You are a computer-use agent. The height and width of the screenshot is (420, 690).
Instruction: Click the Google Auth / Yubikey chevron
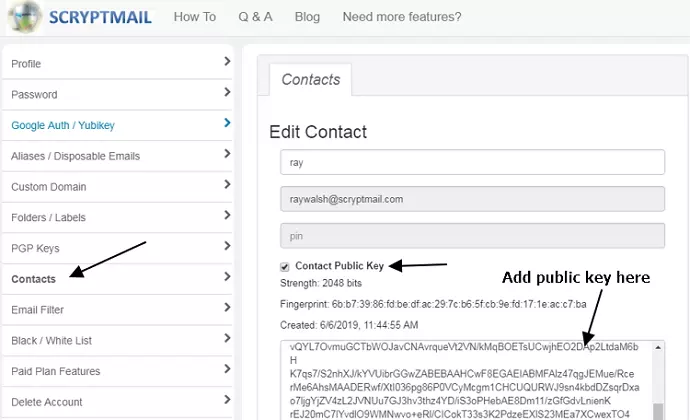click(x=227, y=124)
